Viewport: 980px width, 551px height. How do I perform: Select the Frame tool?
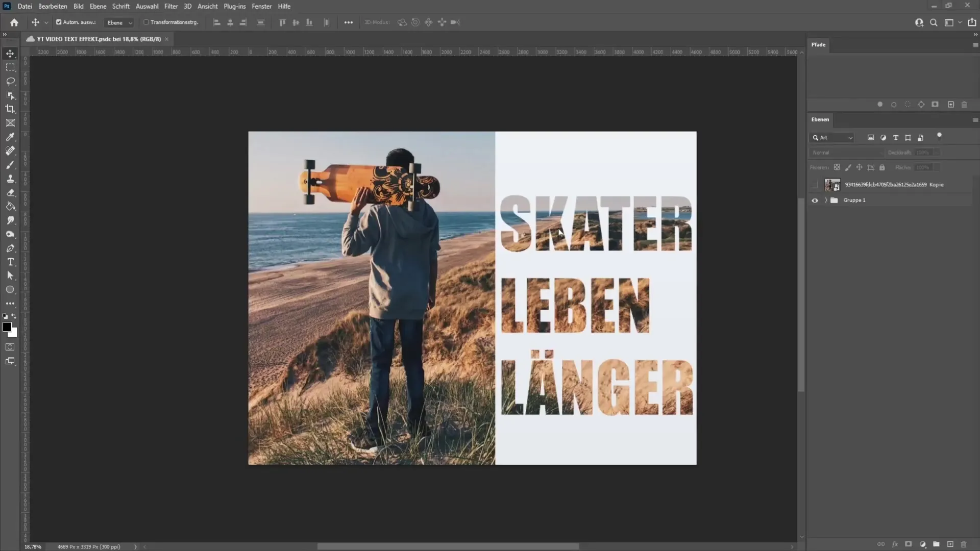point(10,123)
